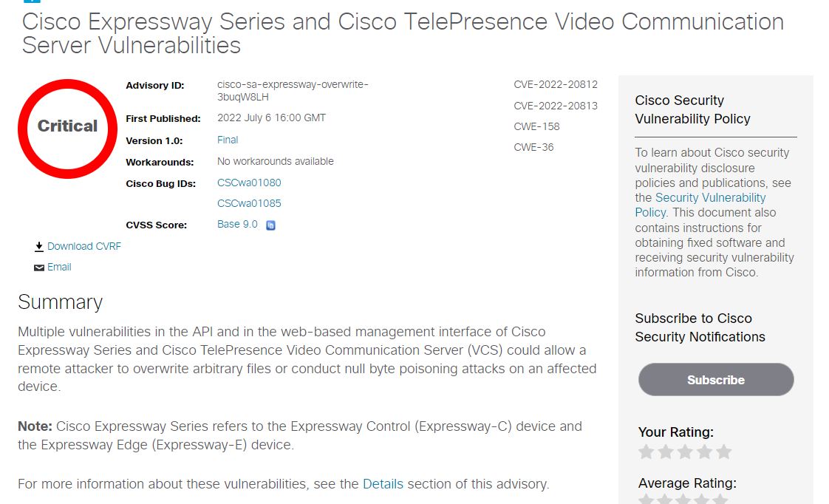The width and height of the screenshot is (829, 504).
Task: Click the Final version link
Action: coord(228,140)
